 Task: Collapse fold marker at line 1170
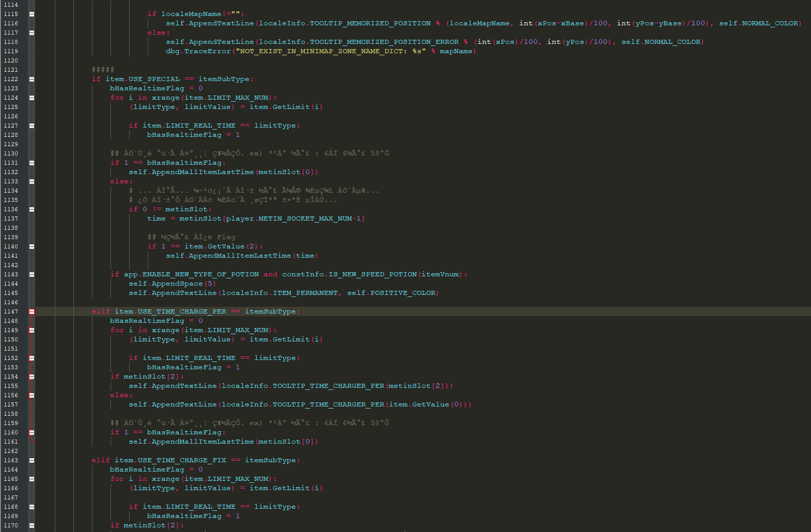32,525
